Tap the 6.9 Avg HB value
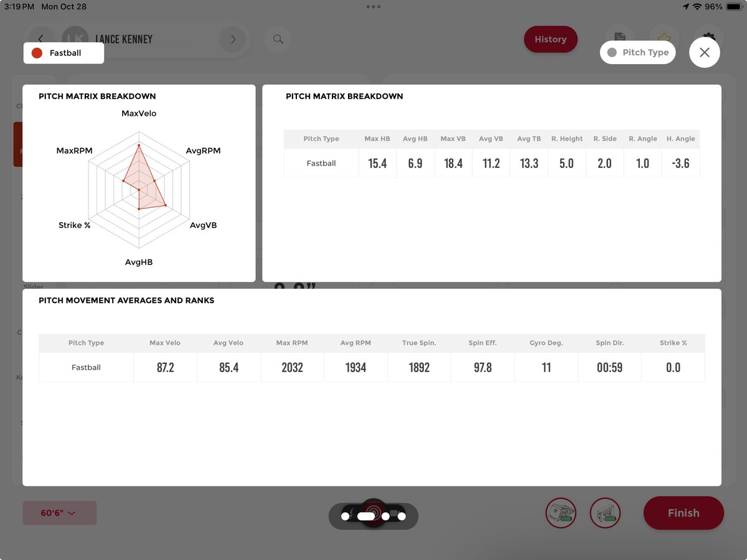 [x=415, y=163]
